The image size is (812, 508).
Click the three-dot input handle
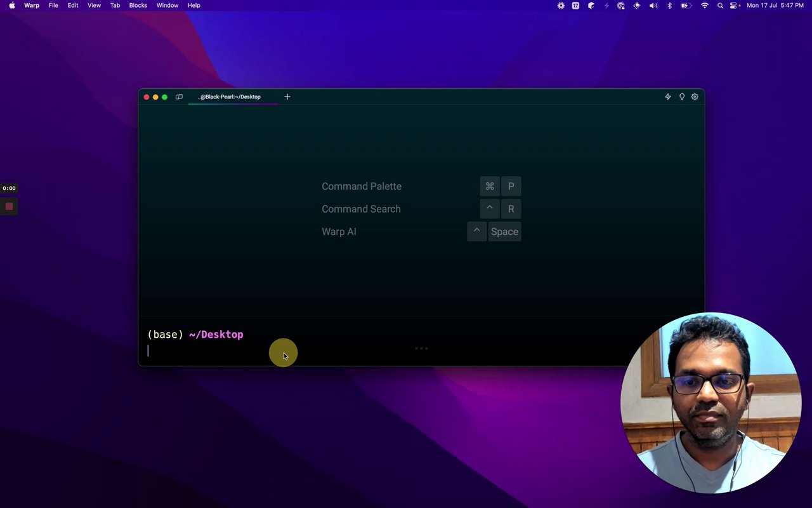click(421, 348)
